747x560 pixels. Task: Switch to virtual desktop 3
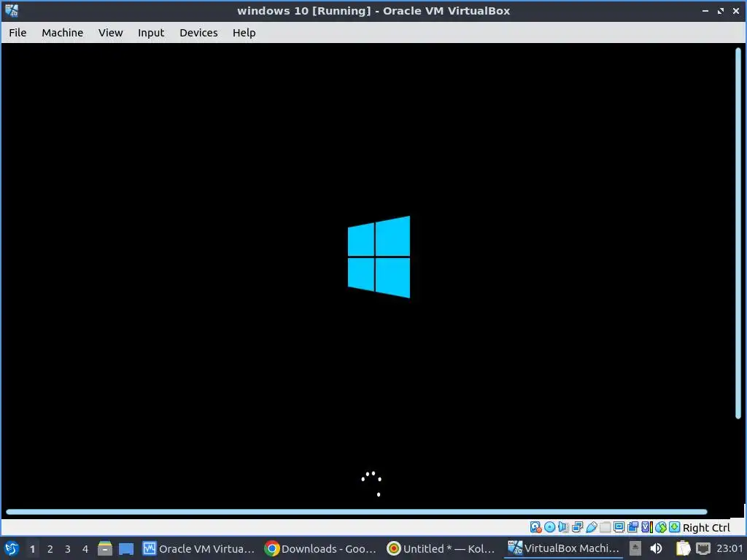[68, 549]
